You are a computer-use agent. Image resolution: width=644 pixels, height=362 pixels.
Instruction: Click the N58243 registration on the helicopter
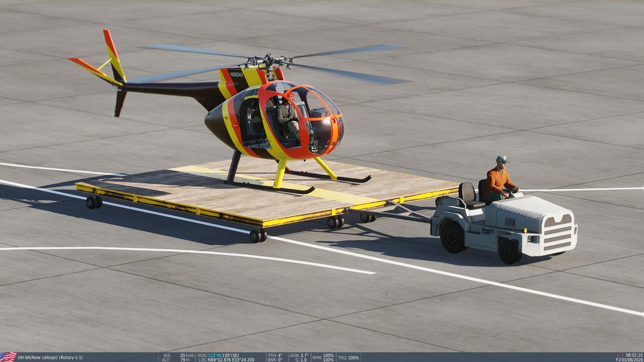pos(236,75)
